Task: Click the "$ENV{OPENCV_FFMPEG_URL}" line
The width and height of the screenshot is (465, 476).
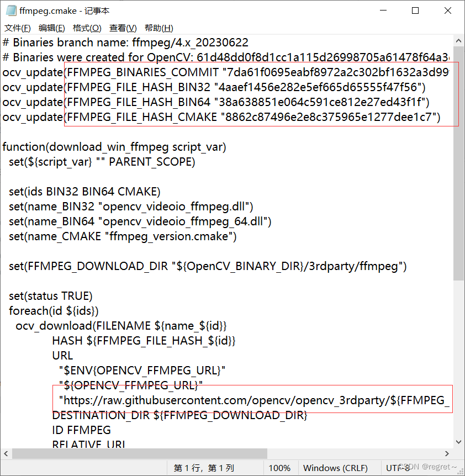Action: coord(142,371)
